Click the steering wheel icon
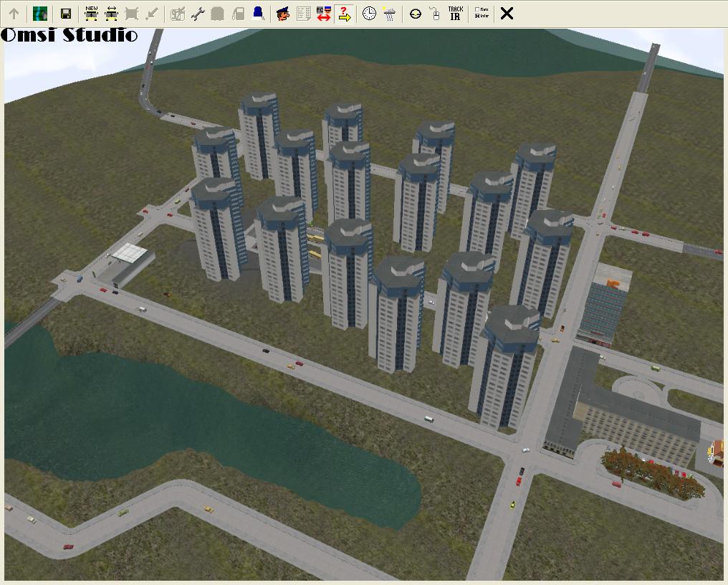The width and height of the screenshot is (728, 585). pyautogui.click(x=415, y=14)
